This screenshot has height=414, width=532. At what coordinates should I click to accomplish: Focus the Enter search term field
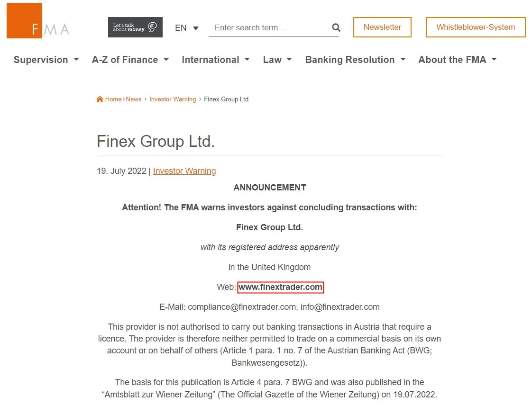click(270, 28)
